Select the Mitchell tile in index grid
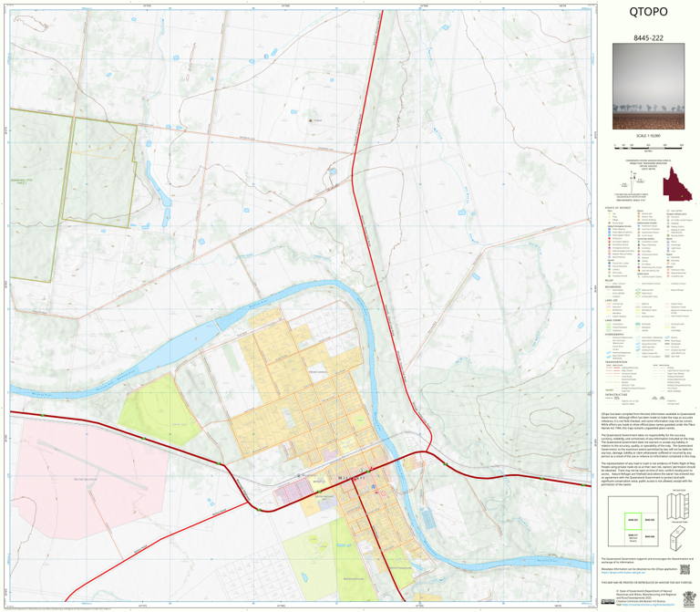 (x=633, y=537)
